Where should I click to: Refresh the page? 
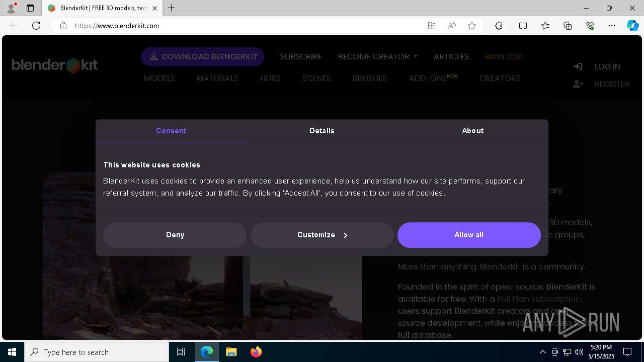[36, 26]
